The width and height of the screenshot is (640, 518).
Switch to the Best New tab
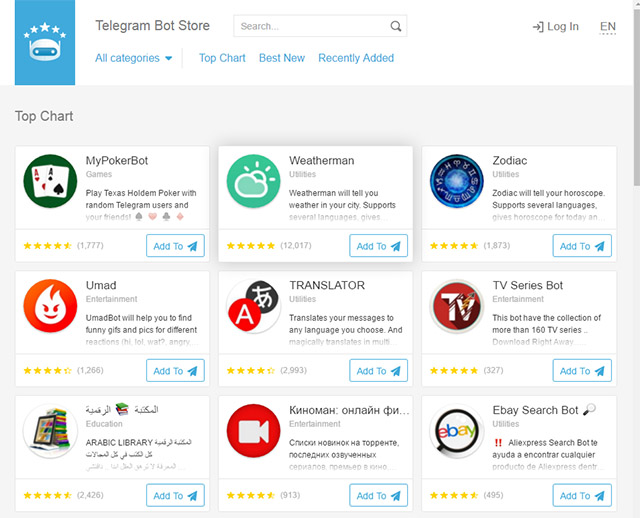coord(282,58)
